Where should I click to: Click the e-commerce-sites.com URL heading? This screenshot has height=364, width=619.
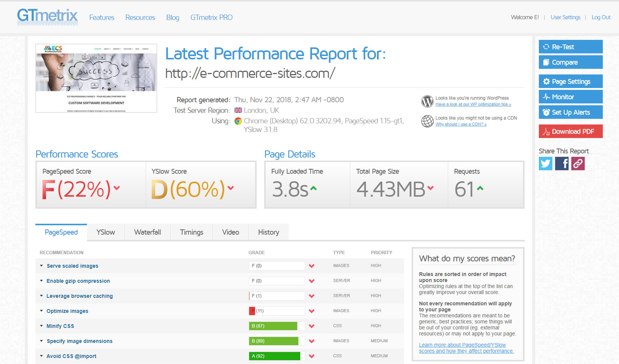(250, 73)
